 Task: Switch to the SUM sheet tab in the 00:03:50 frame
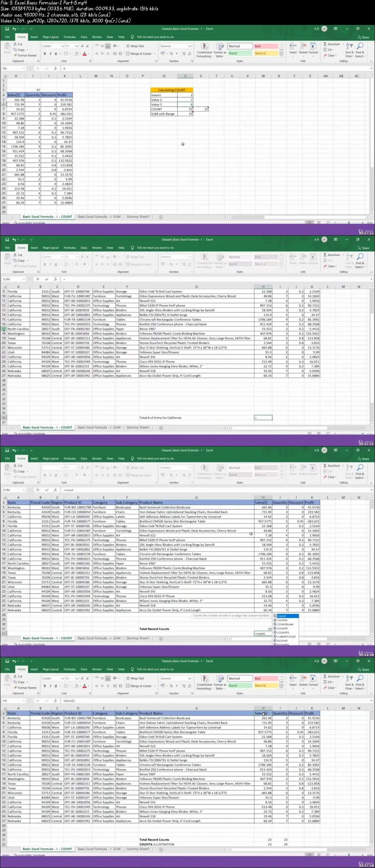point(99,427)
